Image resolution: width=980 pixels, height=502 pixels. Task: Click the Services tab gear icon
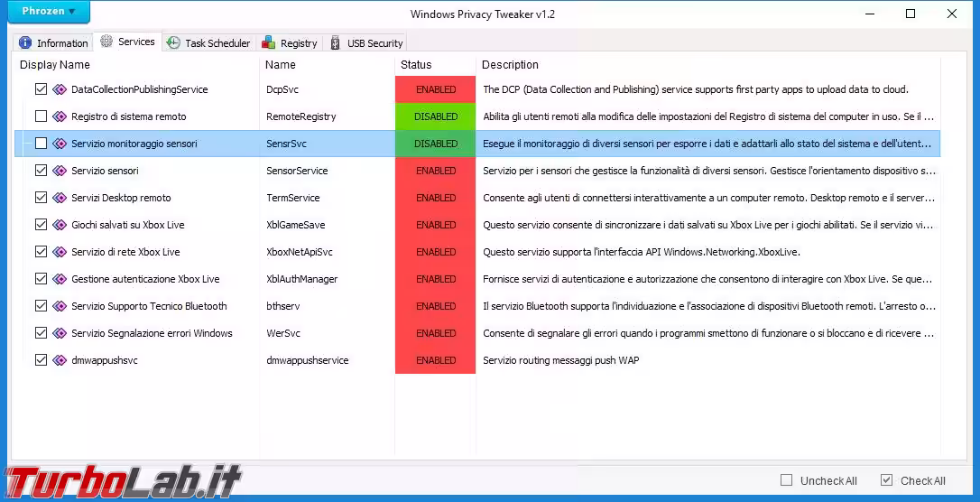[x=106, y=42]
